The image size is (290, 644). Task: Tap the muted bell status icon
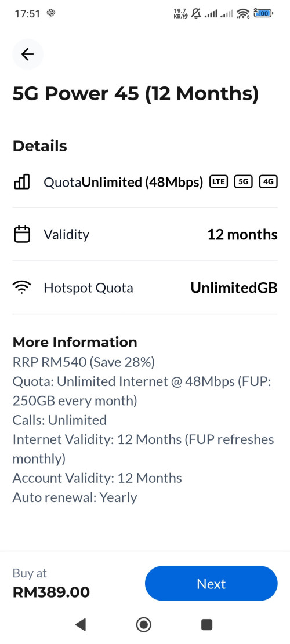[x=197, y=13]
